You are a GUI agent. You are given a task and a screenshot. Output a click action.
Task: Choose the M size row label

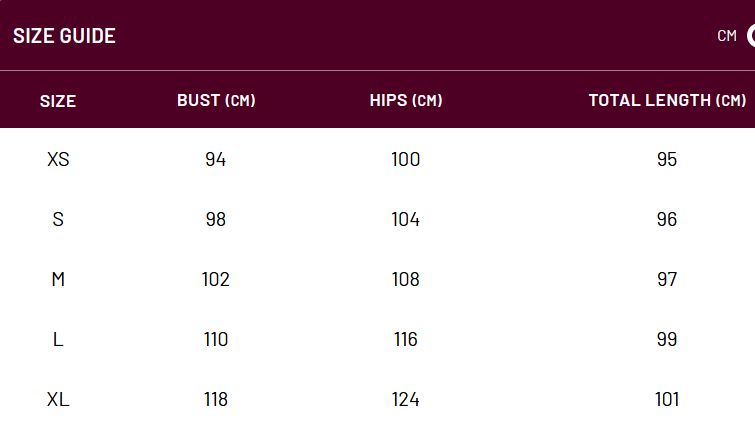[58, 279]
